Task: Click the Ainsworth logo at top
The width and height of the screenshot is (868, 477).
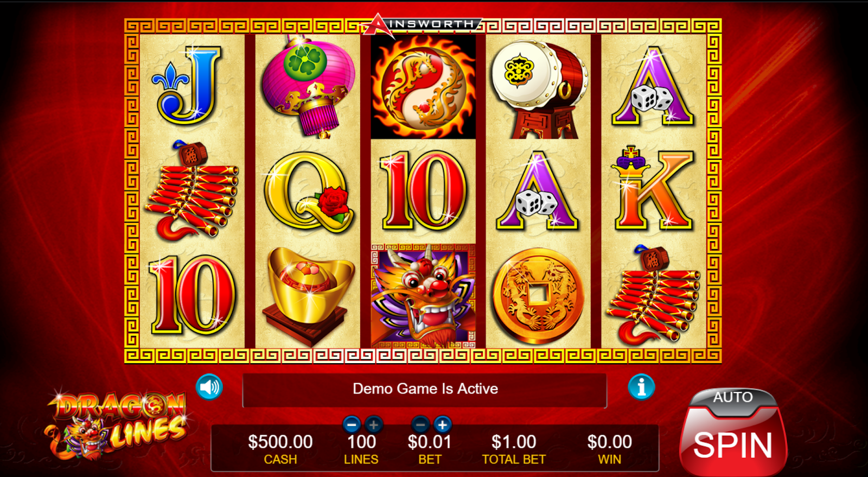Action: coord(423,25)
